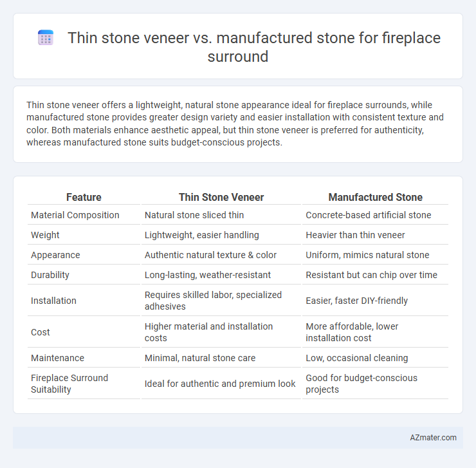Click the 'Easier, faster DIY-friendly' cell
This screenshot has width=476, height=468.
pyautogui.click(x=357, y=301)
